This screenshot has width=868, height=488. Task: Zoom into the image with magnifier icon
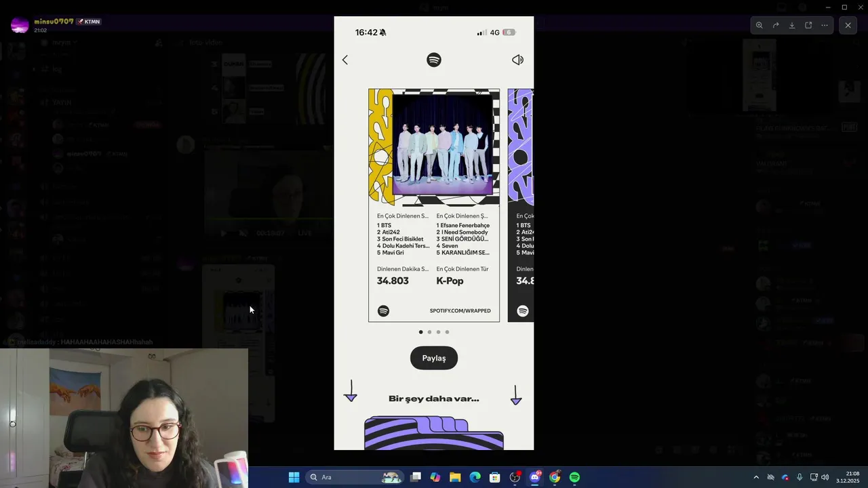759,25
